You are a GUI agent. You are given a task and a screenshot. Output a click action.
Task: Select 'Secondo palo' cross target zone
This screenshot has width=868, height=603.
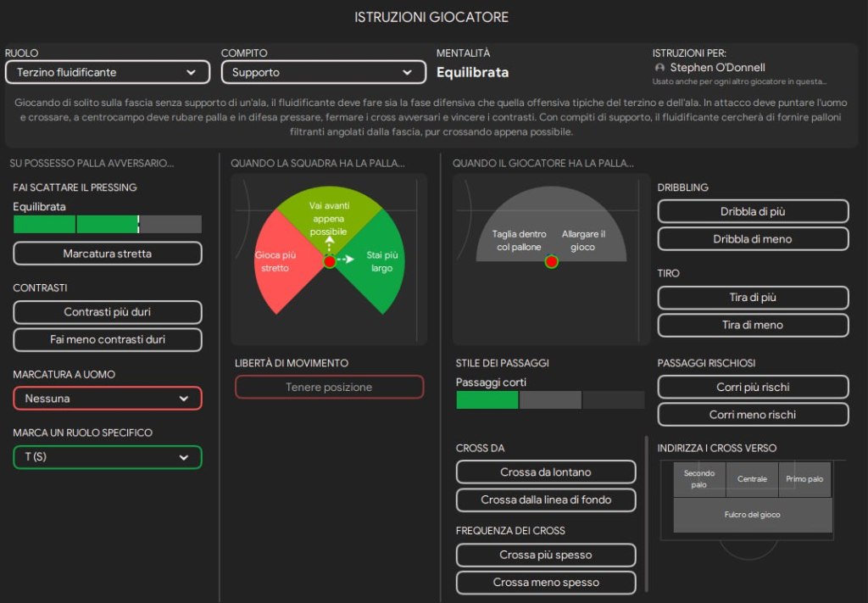point(699,479)
